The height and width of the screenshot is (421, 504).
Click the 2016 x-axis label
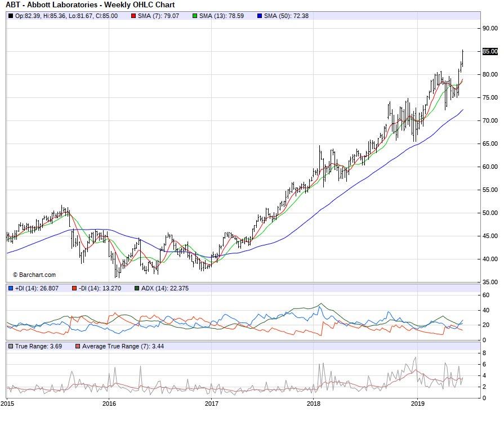[109, 404]
